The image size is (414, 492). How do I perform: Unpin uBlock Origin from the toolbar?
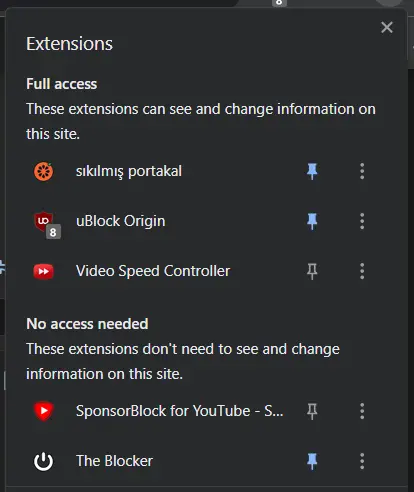point(312,221)
